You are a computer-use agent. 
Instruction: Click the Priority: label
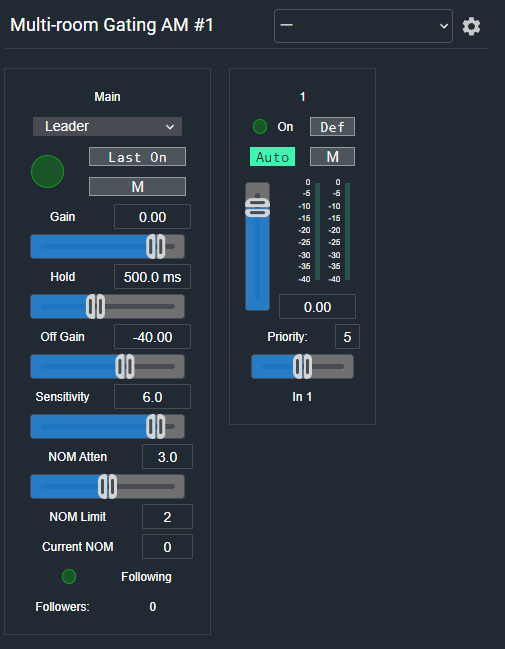click(x=287, y=337)
